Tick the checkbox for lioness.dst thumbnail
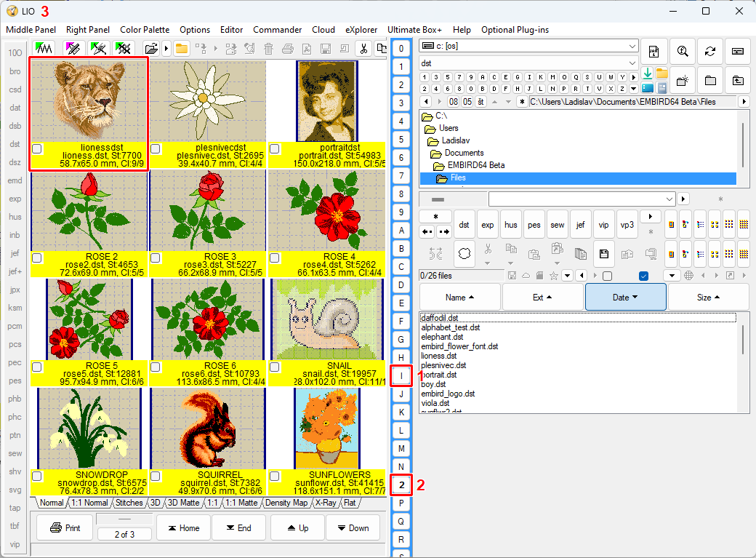The width and height of the screenshot is (756, 558). pyautogui.click(x=37, y=149)
